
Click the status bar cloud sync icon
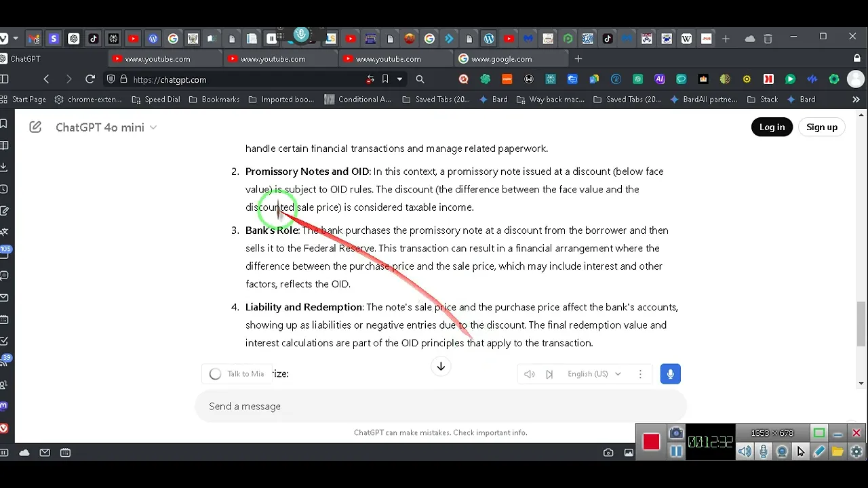tap(24, 453)
